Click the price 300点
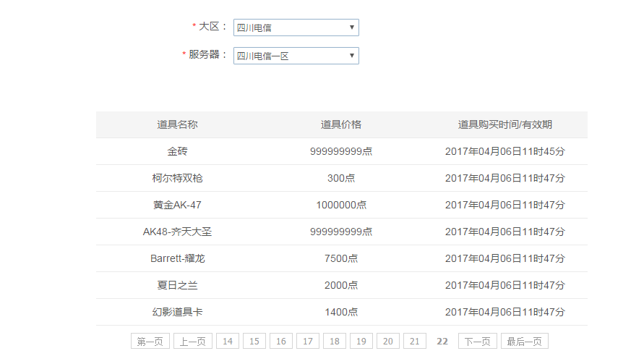 [x=341, y=178]
